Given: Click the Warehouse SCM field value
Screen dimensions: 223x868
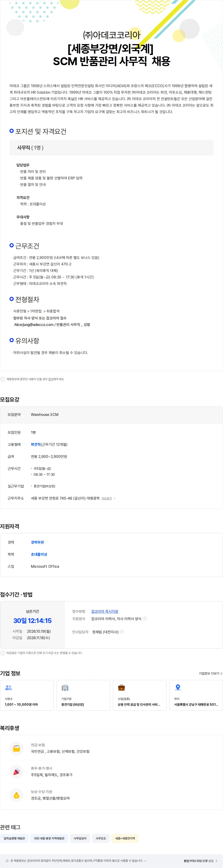Looking at the screenshot, I should click(x=45, y=415).
